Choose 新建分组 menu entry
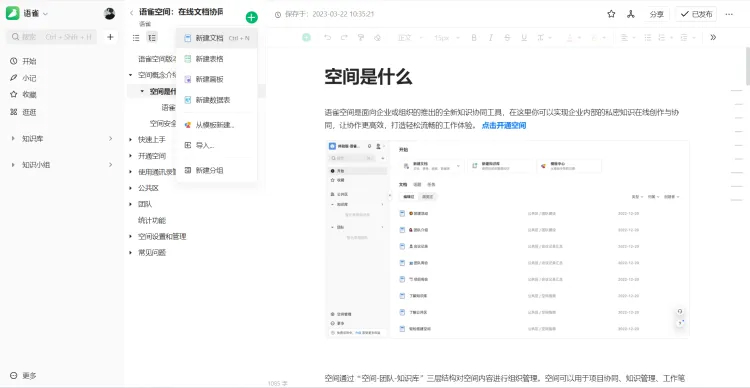Image resolution: width=750 pixels, height=388 pixels. (217, 170)
